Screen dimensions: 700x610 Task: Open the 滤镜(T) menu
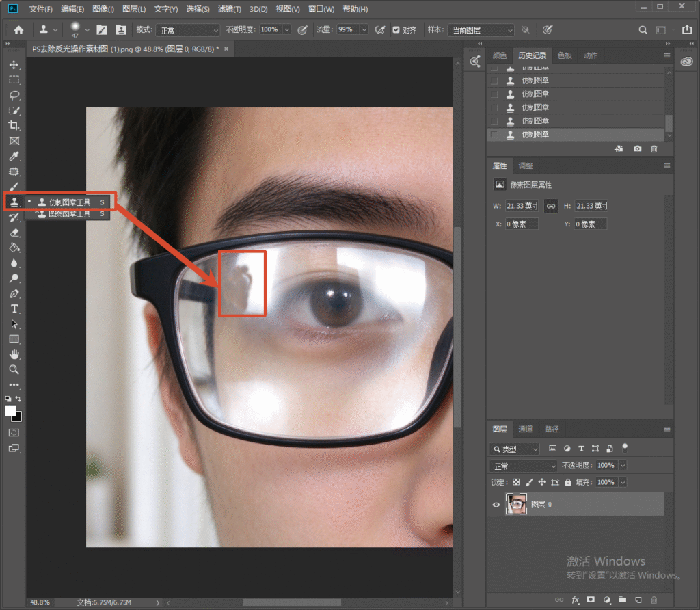pos(230,9)
